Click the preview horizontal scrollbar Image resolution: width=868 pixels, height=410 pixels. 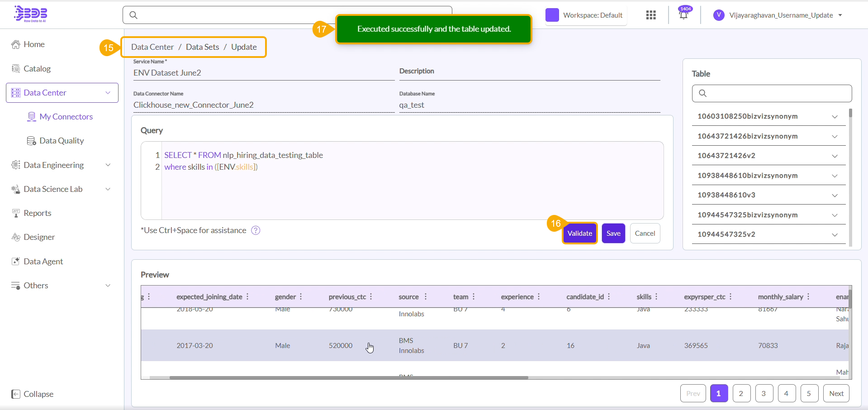348,377
